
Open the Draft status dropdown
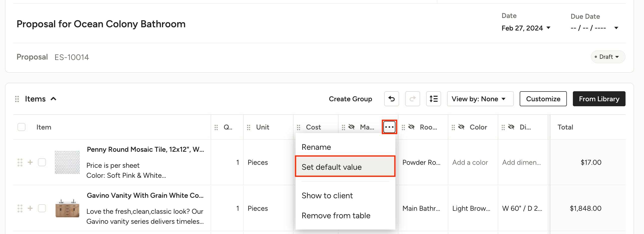608,57
